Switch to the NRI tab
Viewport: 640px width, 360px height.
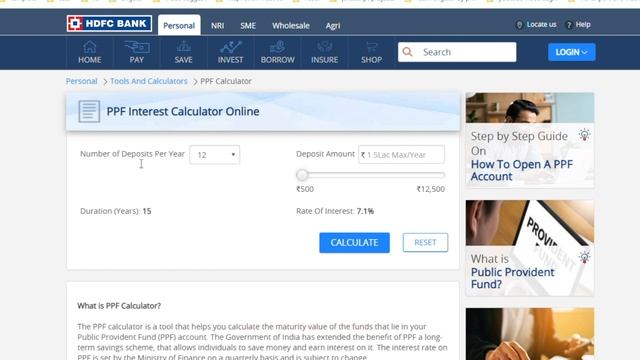218,25
